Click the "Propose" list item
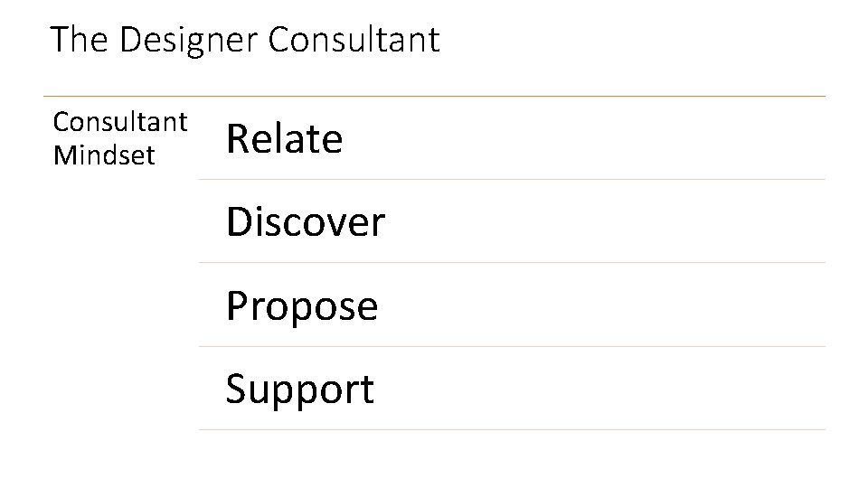 302,305
